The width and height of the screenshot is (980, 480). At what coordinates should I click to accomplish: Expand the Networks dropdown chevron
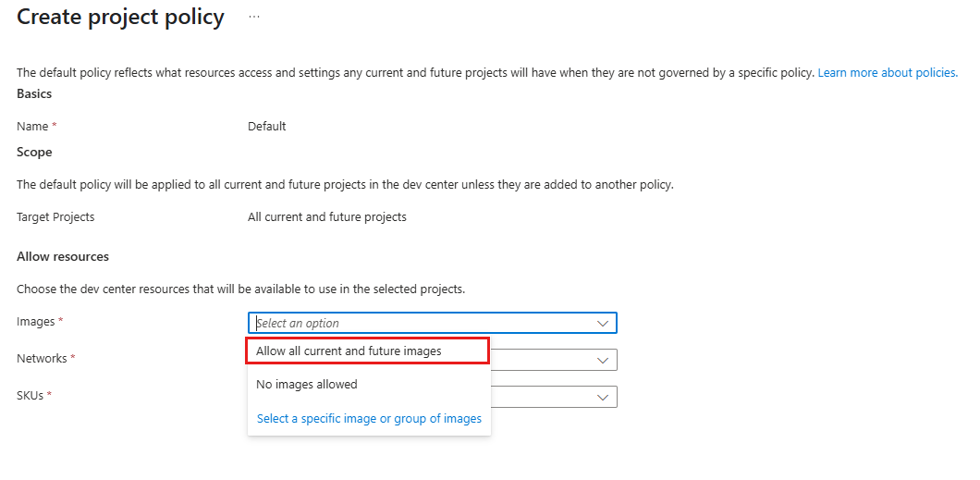[603, 360]
